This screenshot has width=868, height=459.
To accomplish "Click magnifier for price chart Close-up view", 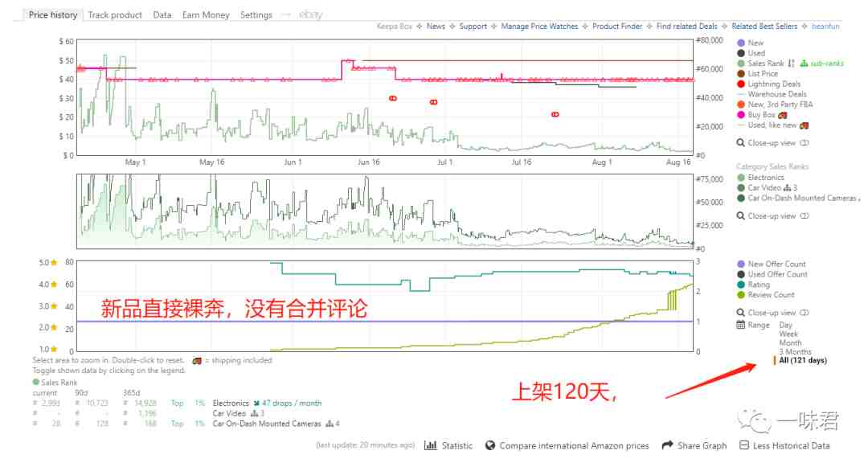I will [x=741, y=143].
